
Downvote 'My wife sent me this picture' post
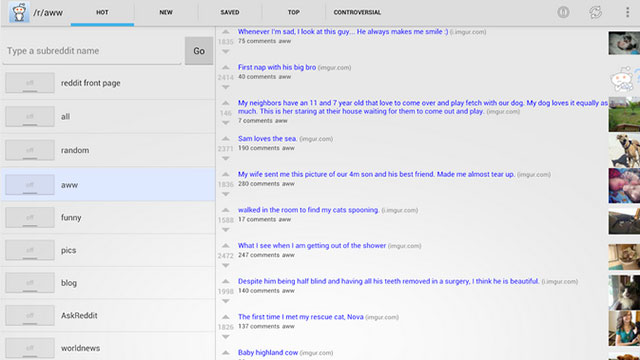[226, 194]
